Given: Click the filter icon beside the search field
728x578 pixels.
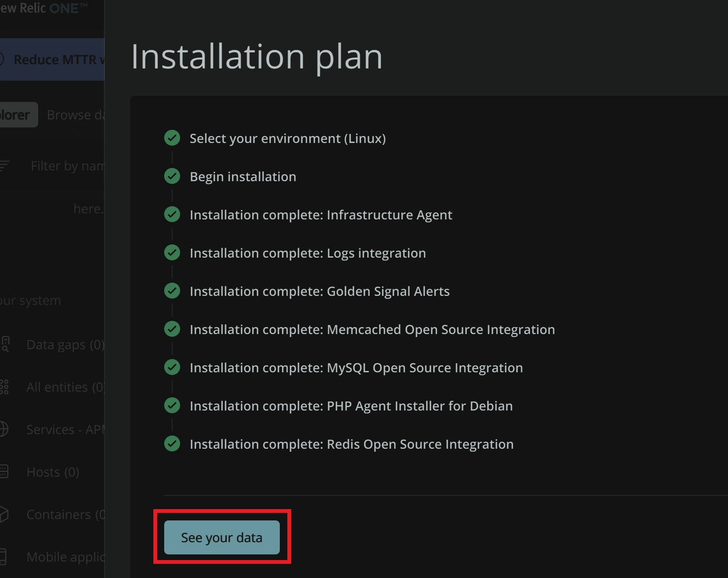Looking at the screenshot, I should 5,166.
